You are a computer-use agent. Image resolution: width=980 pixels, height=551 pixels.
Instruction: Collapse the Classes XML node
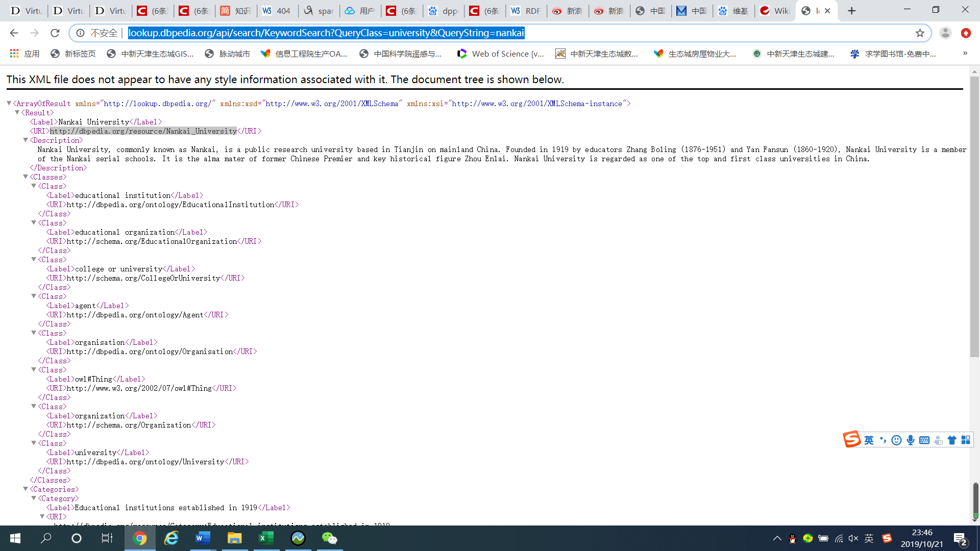(x=26, y=177)
